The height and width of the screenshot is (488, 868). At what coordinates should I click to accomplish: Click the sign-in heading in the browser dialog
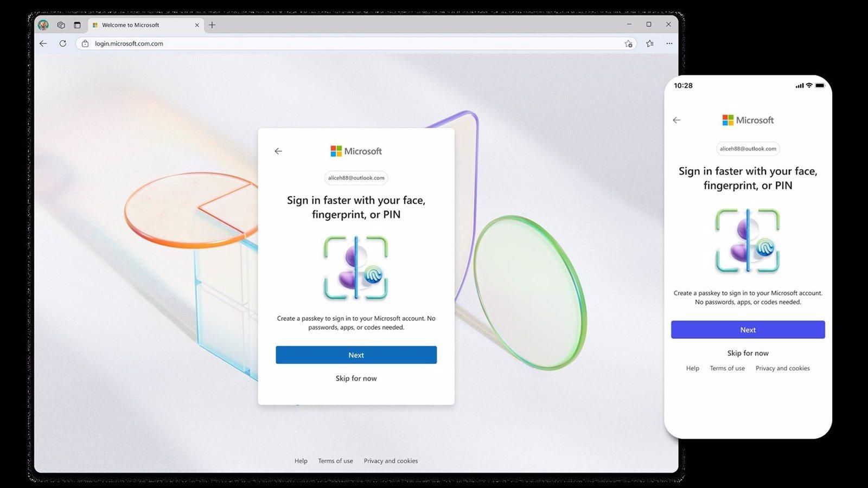pyautogui.click(x=356, y=207)
